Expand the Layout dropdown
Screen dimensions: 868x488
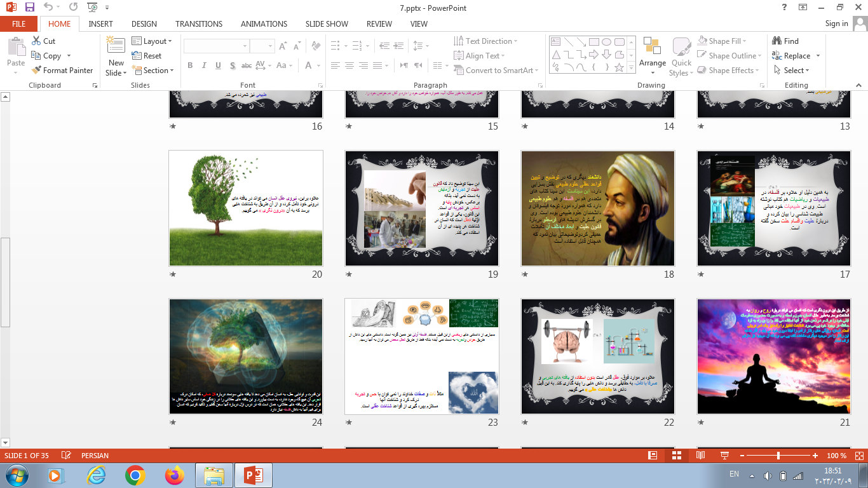pos(153,41)
